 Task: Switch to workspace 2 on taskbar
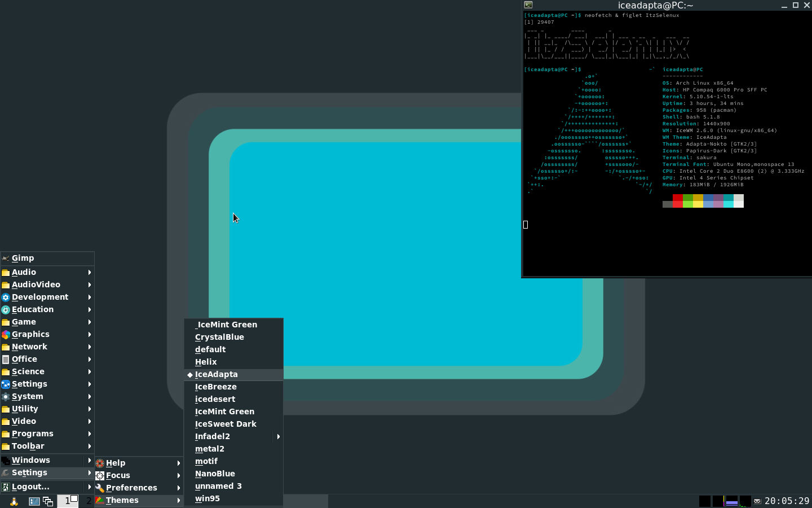pyautogui.click(x=88, y=501)
